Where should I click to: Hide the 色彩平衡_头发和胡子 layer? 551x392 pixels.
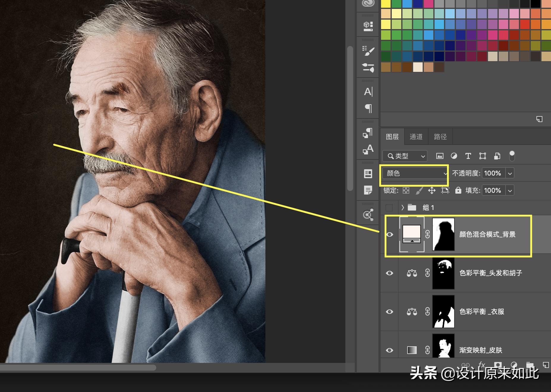389,273
